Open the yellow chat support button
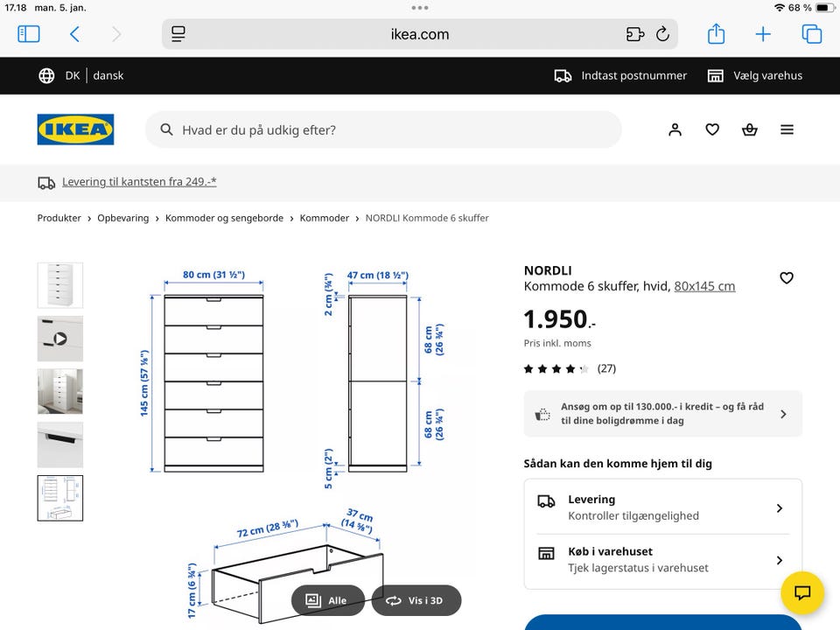Screen dimensions: 840x630 [802, 592]
